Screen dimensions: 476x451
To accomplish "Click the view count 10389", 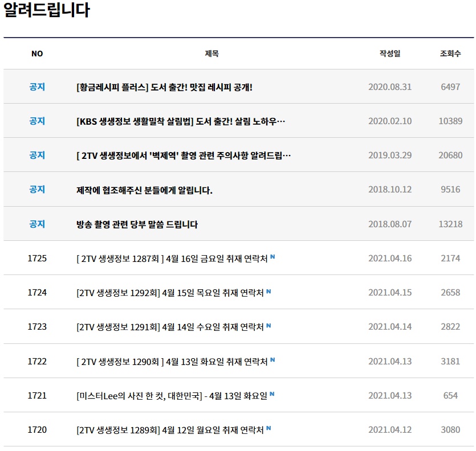I will (450, 121).
